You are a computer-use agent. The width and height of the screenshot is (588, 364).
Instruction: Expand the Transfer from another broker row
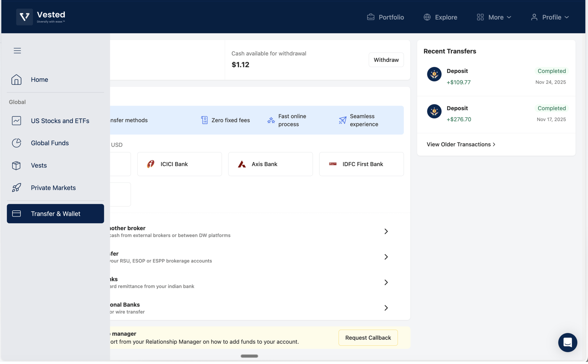(386, 231)
